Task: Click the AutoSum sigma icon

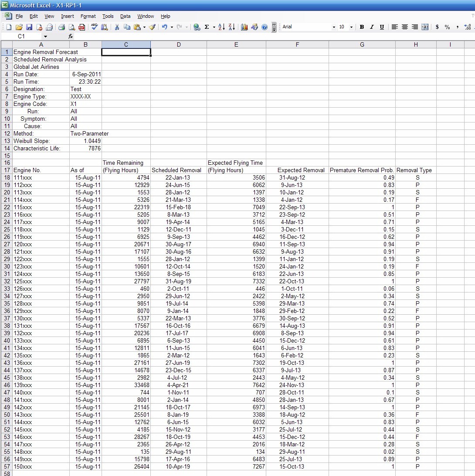Action: click(207, 27)
